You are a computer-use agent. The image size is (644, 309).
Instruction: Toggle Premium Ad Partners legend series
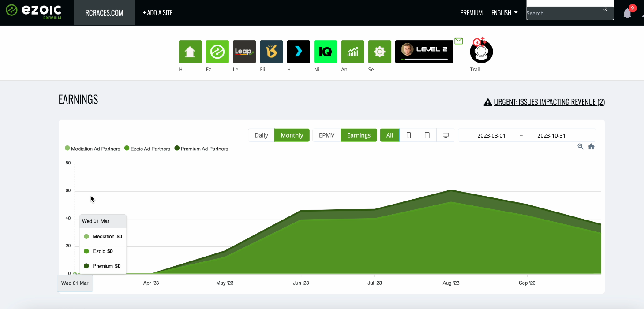[x=202, y=149]
